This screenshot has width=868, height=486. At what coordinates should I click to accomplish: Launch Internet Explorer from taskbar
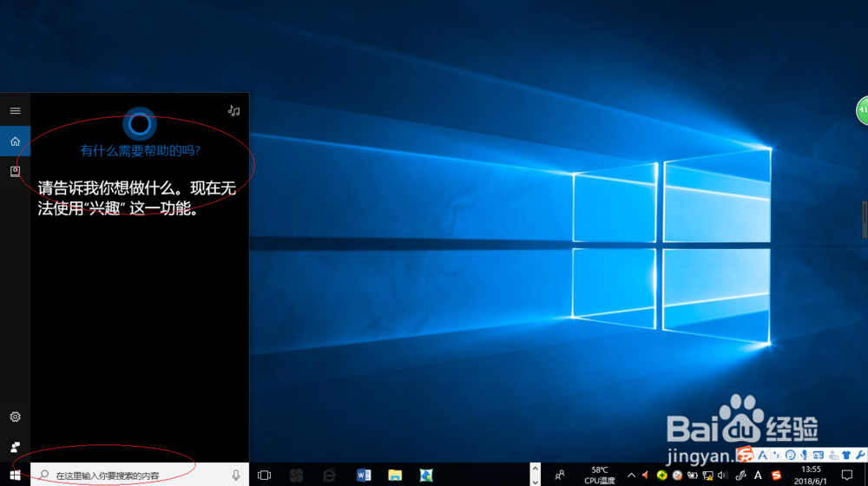(329, 475)
